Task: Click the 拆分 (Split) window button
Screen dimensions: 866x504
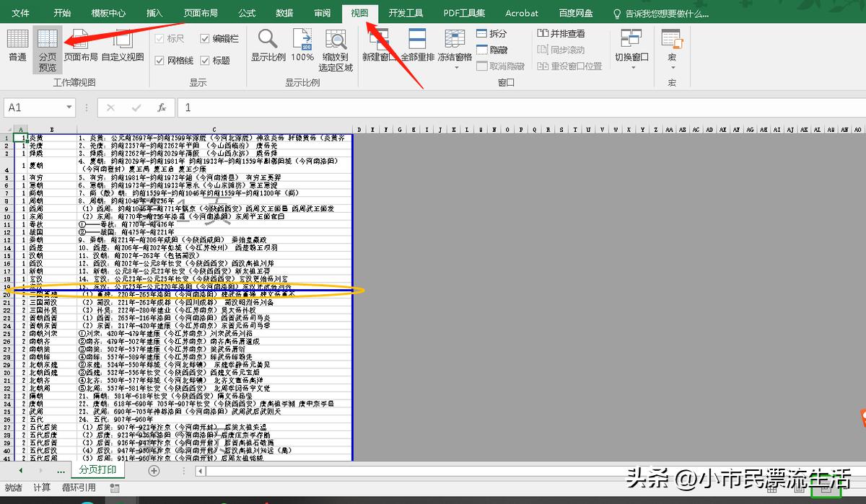Action: coord(494,32)
